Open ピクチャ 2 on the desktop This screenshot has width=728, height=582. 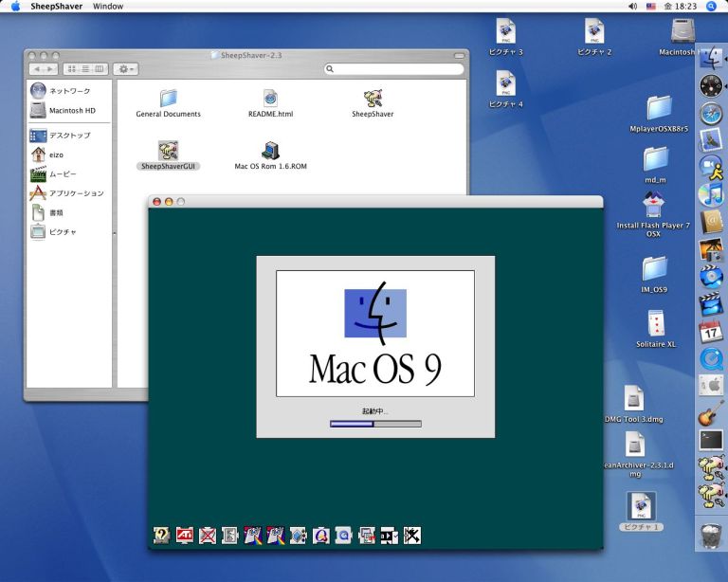[594, 31]
